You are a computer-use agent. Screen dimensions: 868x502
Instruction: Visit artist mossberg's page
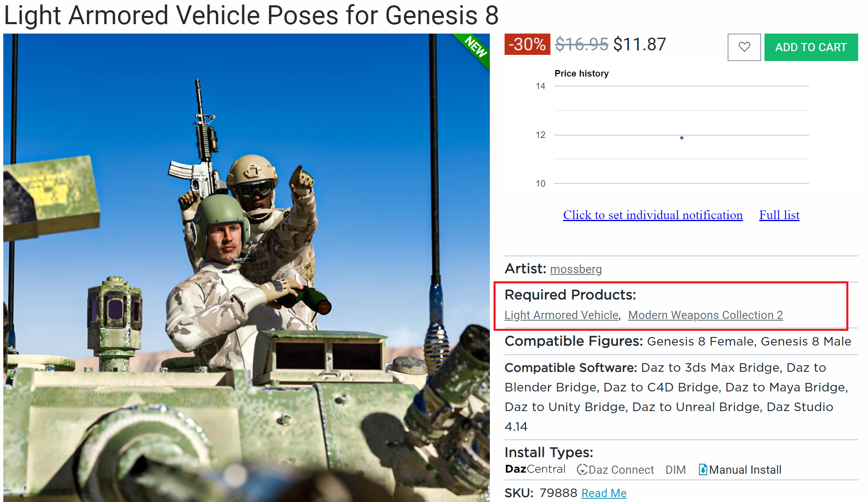[575, 269]
